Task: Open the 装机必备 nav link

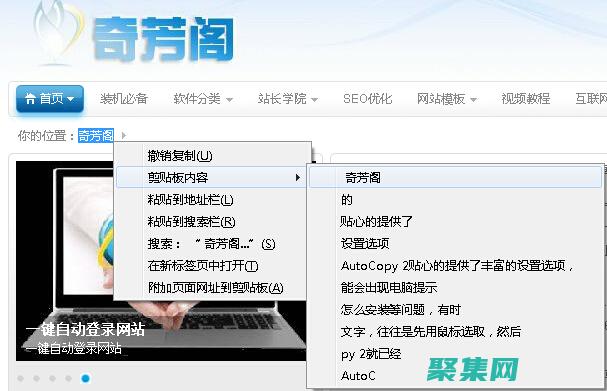Action: pos(123,99)
